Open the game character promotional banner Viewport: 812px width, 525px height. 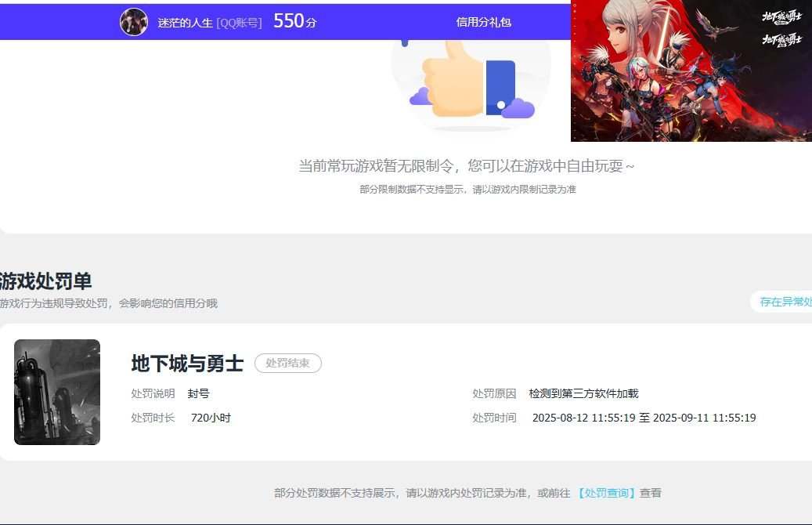pyautogui.click(x=691, y=71)
